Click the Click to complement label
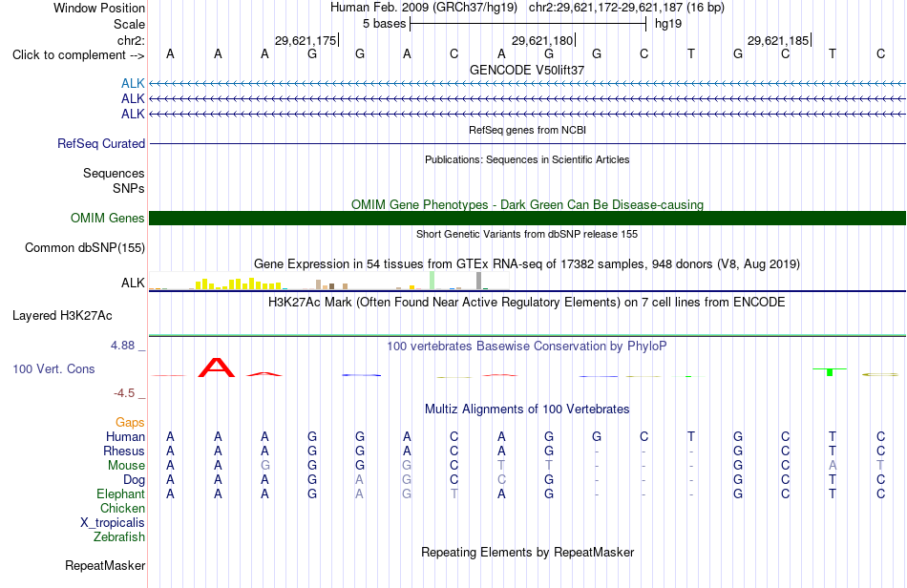The image size is (907, 588). (78, 55)
